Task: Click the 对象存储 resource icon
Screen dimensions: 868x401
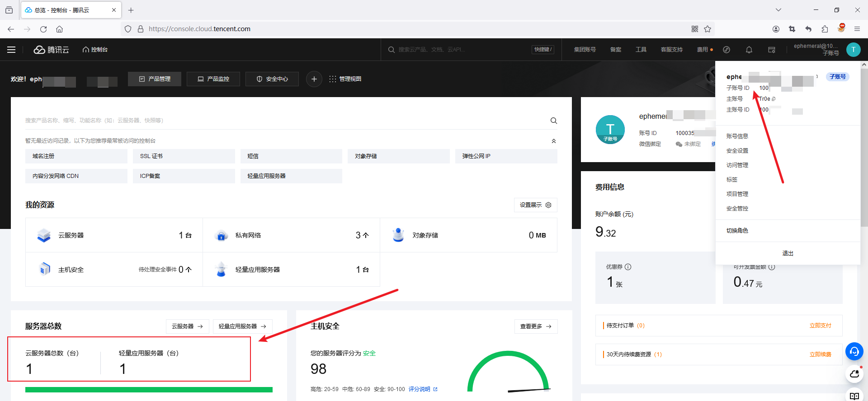Action: point(398,235)
